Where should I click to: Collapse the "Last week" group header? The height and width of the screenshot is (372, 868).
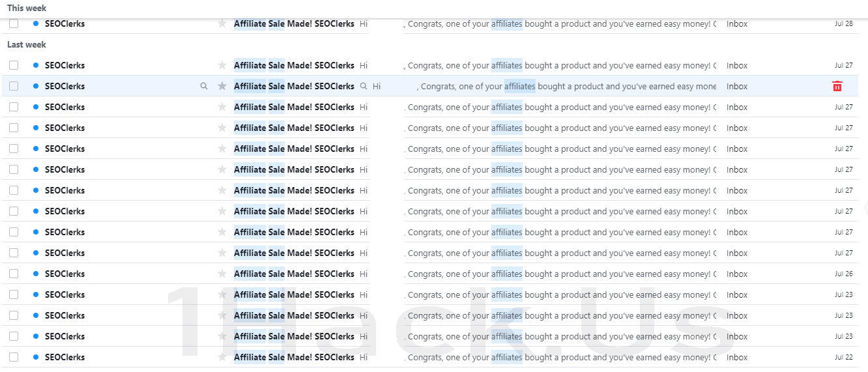pyautogui.click(x=27, y=44)
